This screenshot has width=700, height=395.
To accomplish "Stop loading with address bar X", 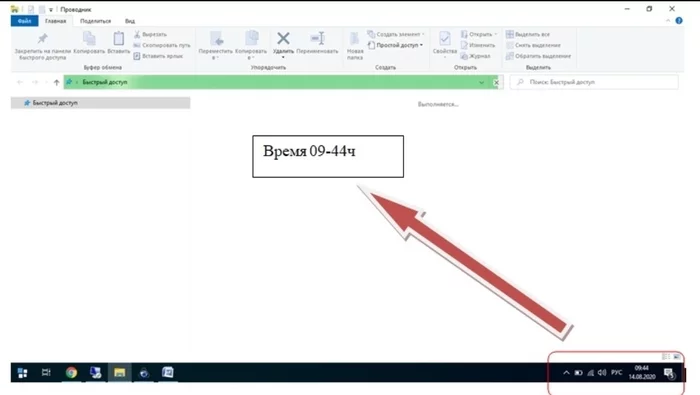I will pos(496,83).
